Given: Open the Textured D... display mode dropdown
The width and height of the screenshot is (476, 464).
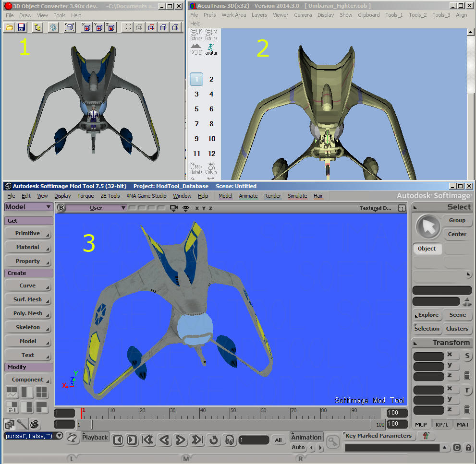Looking at the screenshot, I should pos(376,208).
